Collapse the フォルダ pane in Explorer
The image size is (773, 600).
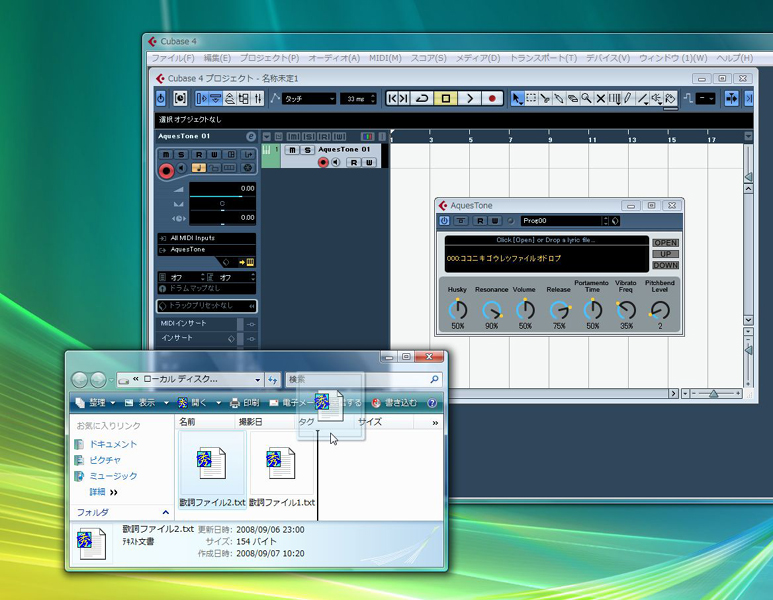click(x=166, y=513)
